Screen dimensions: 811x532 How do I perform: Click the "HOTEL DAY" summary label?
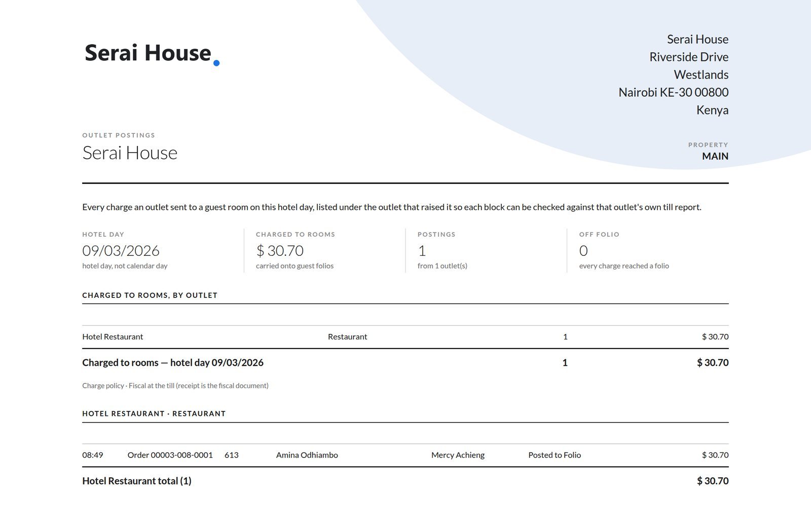103,235
